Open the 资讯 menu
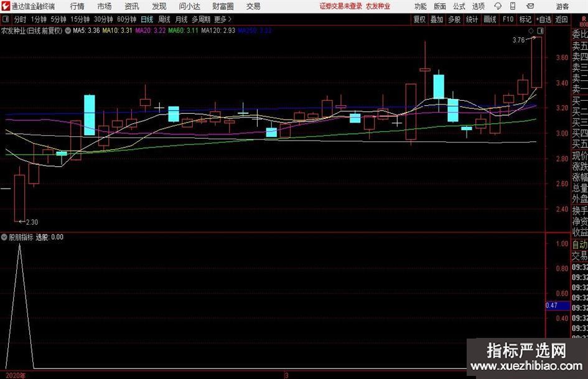 [x=132, y=6]
